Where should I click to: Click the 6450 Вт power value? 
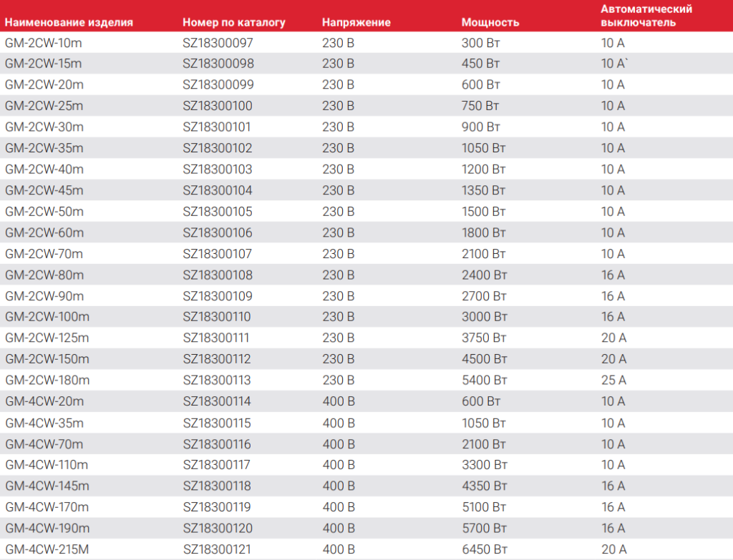484,550
